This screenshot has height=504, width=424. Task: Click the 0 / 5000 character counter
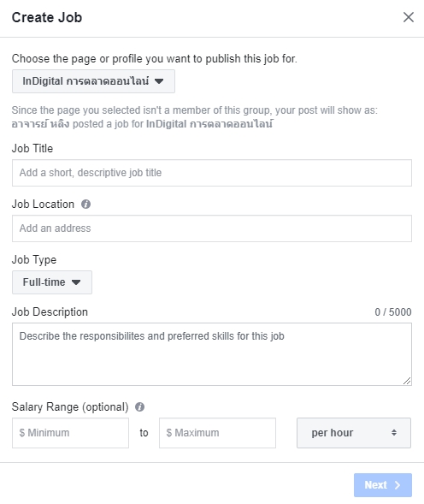(x=393, y=312)
